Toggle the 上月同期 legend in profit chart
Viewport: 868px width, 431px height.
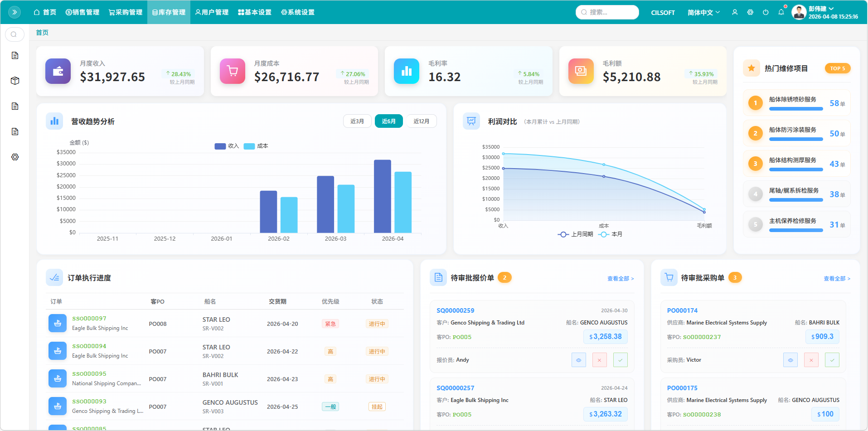pyautogui.click(x=575, y=234)
